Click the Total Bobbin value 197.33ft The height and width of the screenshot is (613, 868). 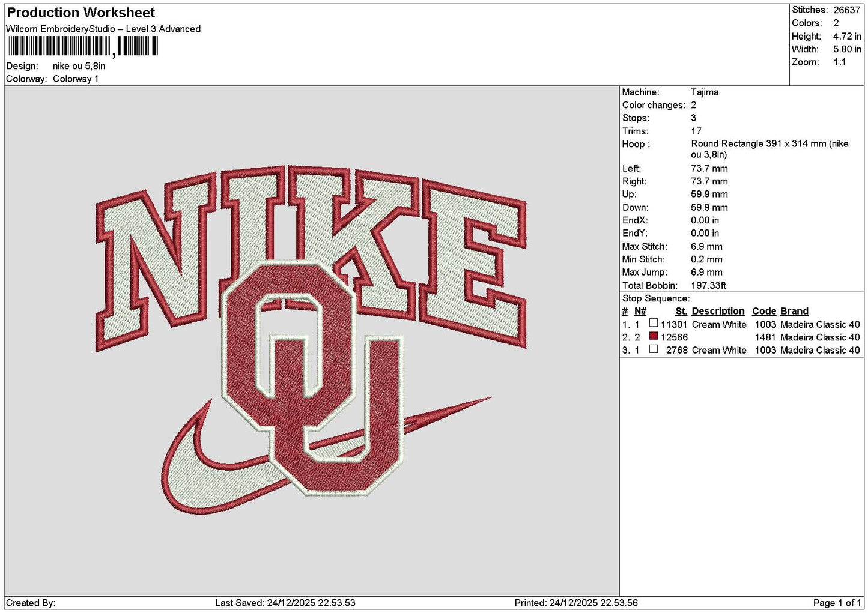[x=708, y=285]
